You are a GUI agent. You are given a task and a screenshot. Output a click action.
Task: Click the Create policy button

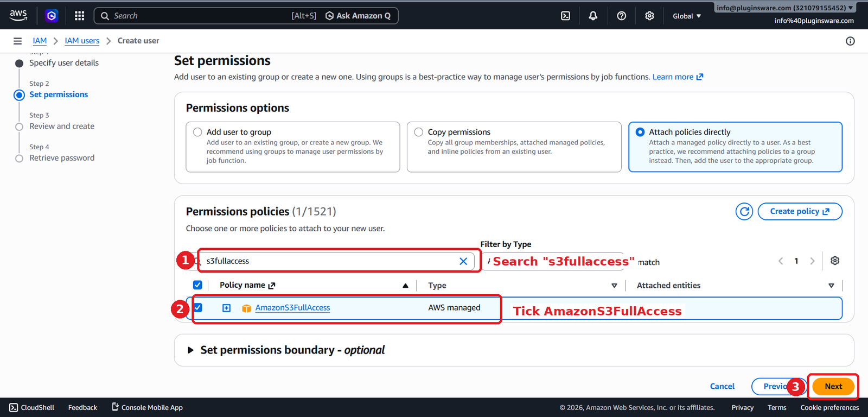click(x=800, y=211)
